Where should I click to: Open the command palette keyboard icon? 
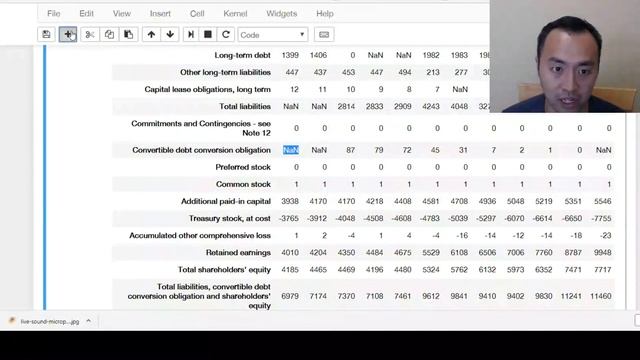[x=324, y=35]
